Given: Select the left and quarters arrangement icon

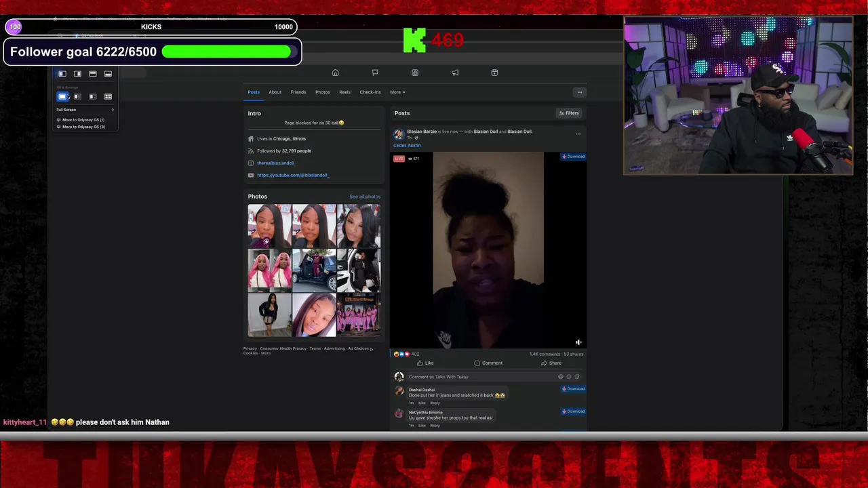Looking at the screenshot, I should tap(93, 97).
